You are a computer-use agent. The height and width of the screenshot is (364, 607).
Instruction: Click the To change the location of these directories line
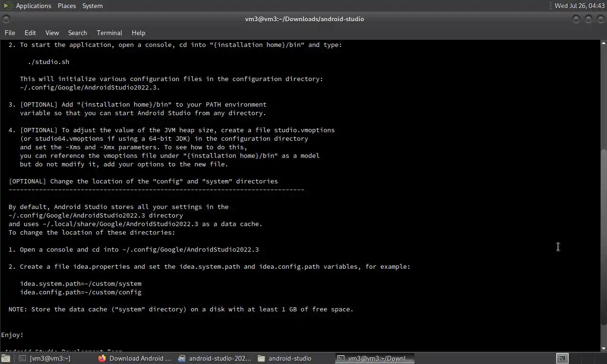92,232
